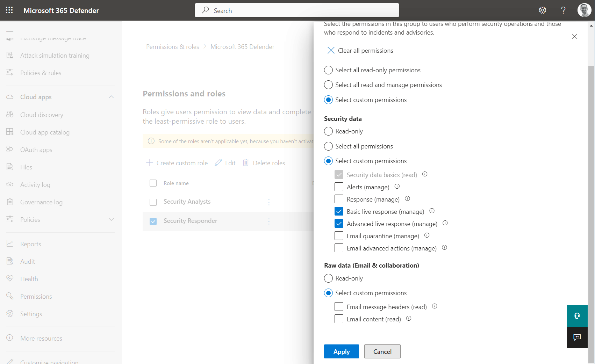This screenshot has width=595, height=364.
Task: Uncheck Advanced live response (manage)
Action: coord(339,224)
